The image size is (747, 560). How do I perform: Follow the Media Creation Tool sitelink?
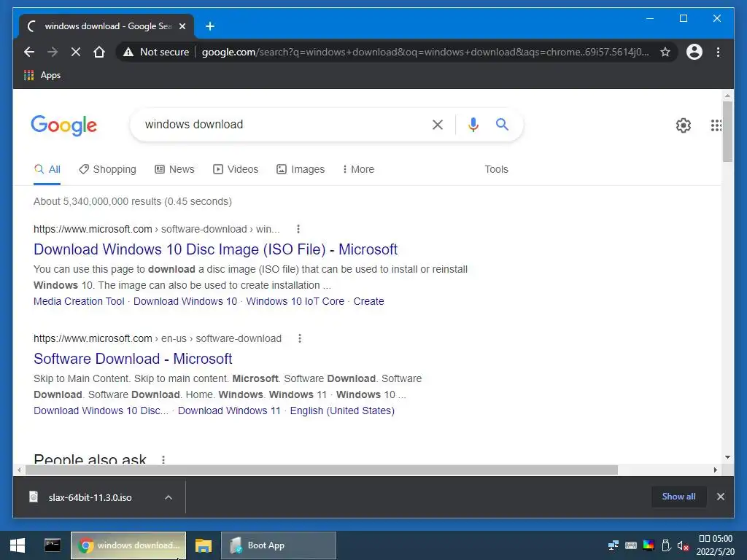coord(79,301)
